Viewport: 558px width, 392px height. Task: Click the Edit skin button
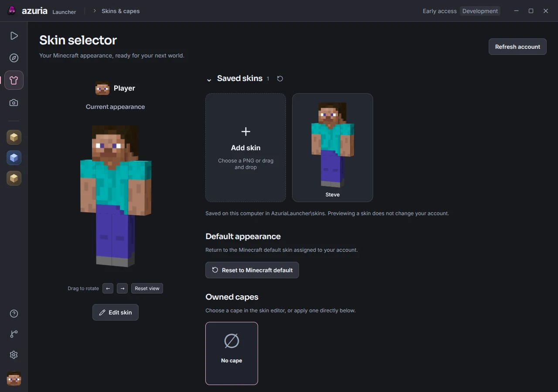pos(116,312)
